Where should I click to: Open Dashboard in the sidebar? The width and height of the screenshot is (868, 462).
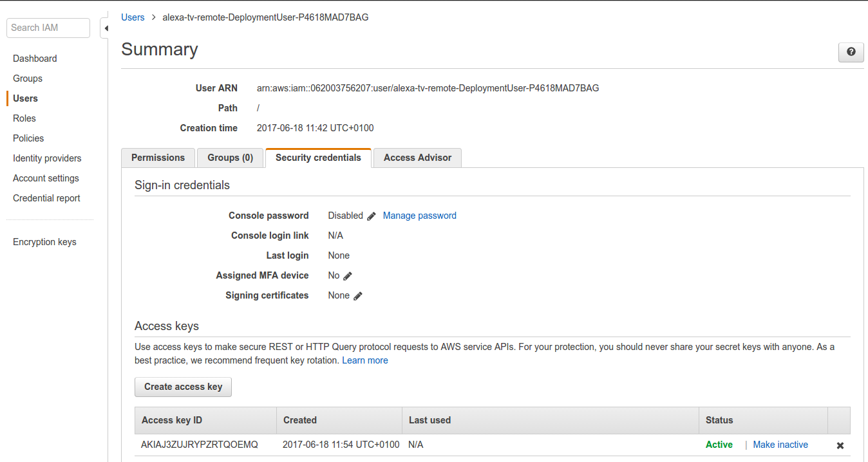click(x=35, y=59)
